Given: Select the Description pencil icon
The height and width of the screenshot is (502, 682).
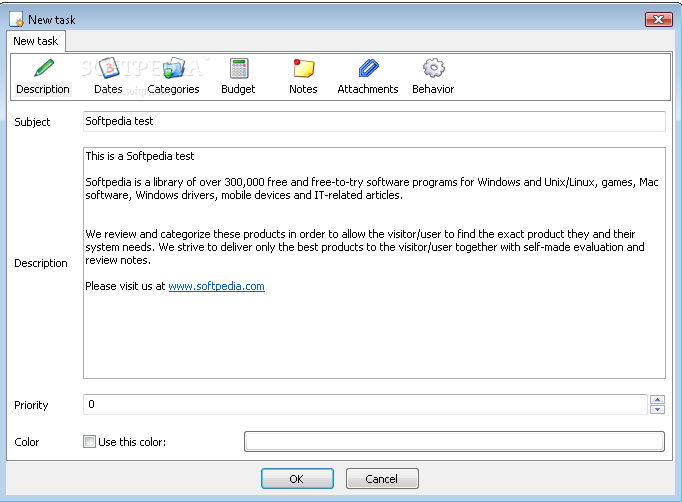Looking at the screenshot, I should pyautogui.click(x=43, y=68).
